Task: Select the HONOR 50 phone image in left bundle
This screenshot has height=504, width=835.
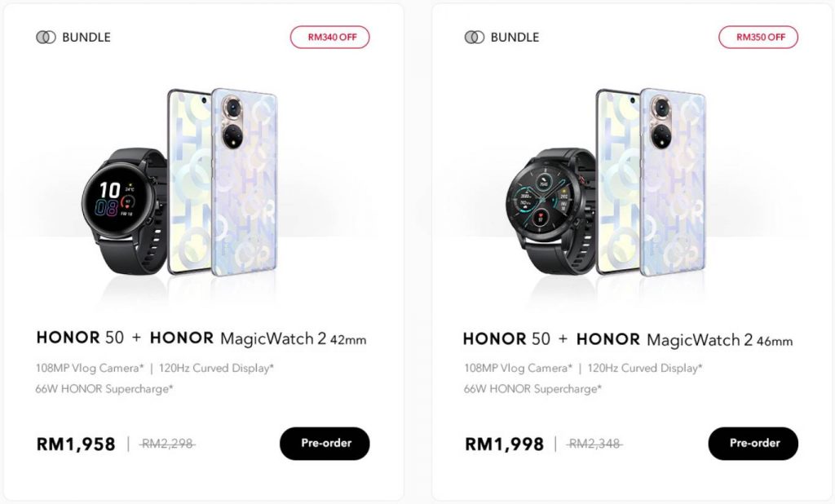Action: click(223, 182)
